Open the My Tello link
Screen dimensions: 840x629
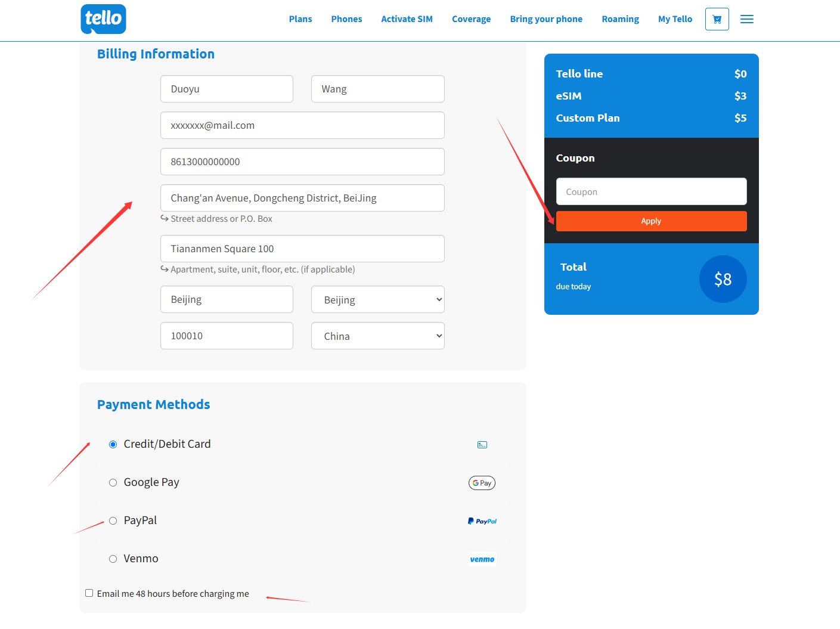pyautogui.click(x=675, y=19)
